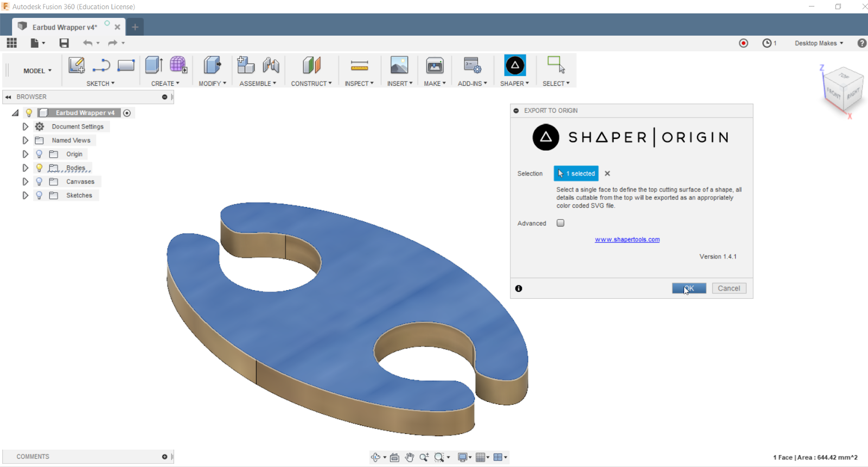Click OK in Export to Origin dialog
The width and height of the screenshot is (868, 467).
(689, 289)
